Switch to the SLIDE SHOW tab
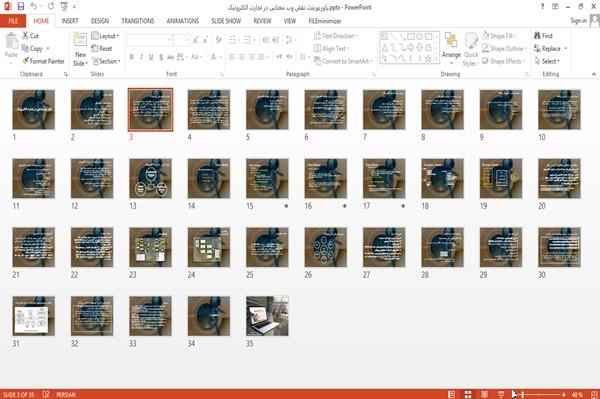Screen dimensions: 600x399 [x=226, y=21]
